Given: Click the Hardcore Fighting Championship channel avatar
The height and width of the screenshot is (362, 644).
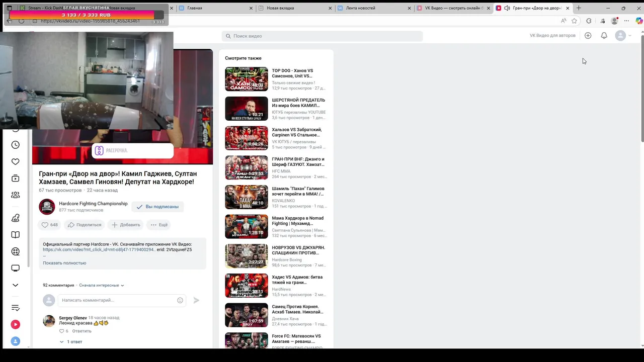Looking at the screenshot, I should point(47,207).
